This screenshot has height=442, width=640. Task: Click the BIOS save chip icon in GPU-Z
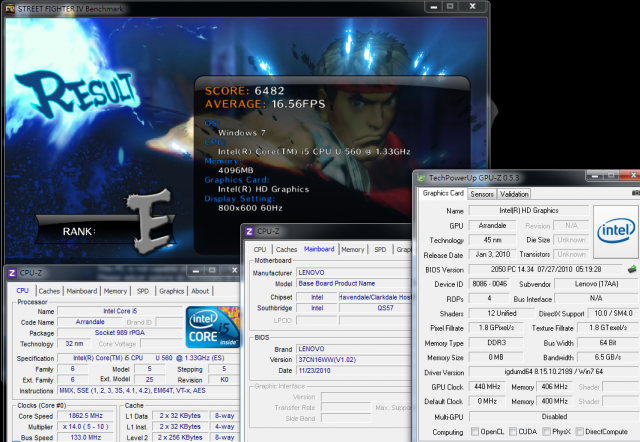pyautogui.click(x=632, y=269)
